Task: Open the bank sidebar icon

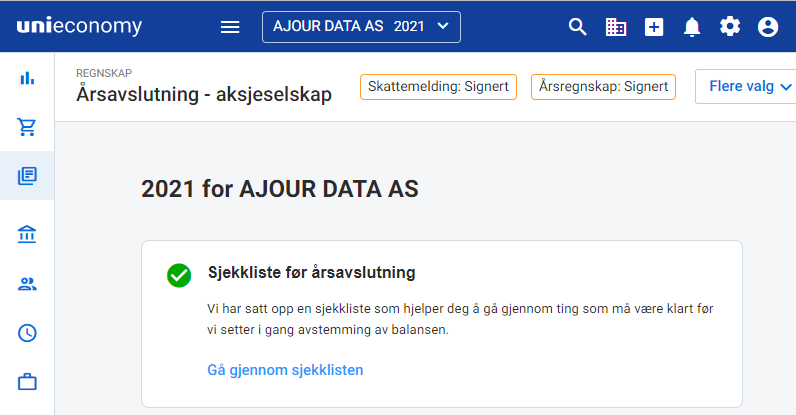Action: coord(27,235)
